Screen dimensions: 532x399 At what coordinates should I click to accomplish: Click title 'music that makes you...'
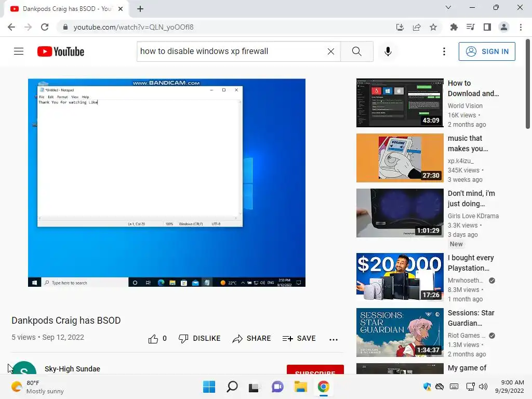(x=468, y=143)
